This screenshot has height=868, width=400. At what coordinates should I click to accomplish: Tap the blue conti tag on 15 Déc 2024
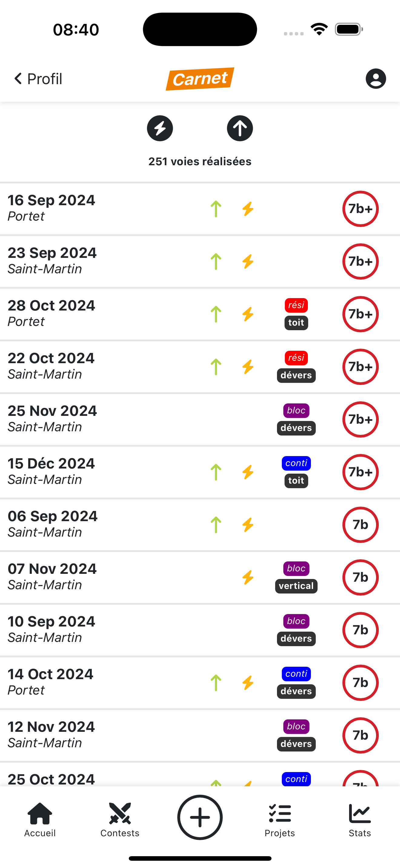tap(296, 463)
